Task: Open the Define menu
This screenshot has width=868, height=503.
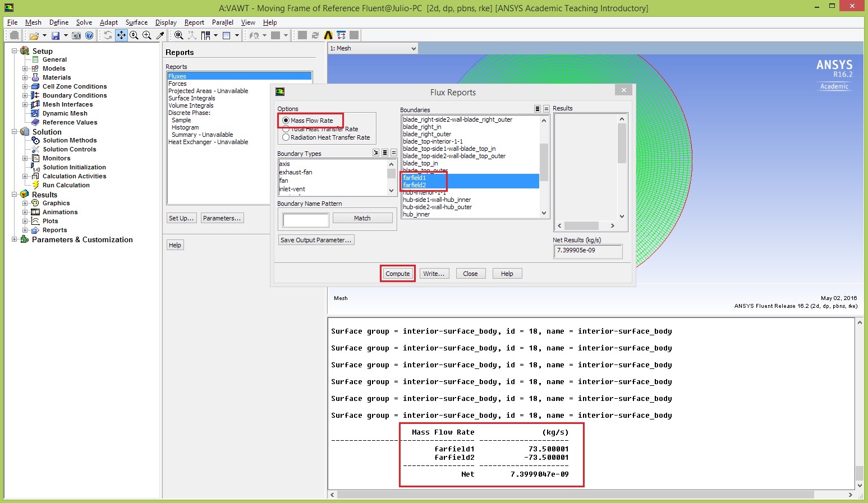Action: pyautogui.click(x=59, y=22)
